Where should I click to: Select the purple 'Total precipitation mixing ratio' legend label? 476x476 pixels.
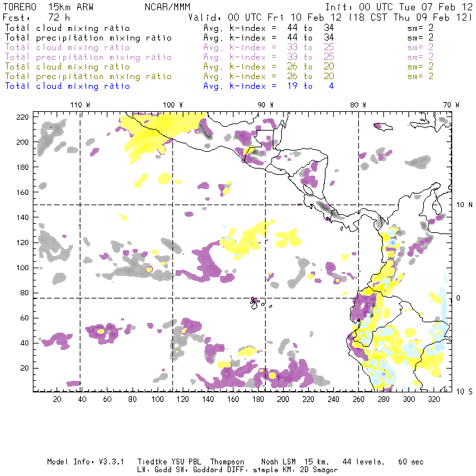[x=88, y=57]
